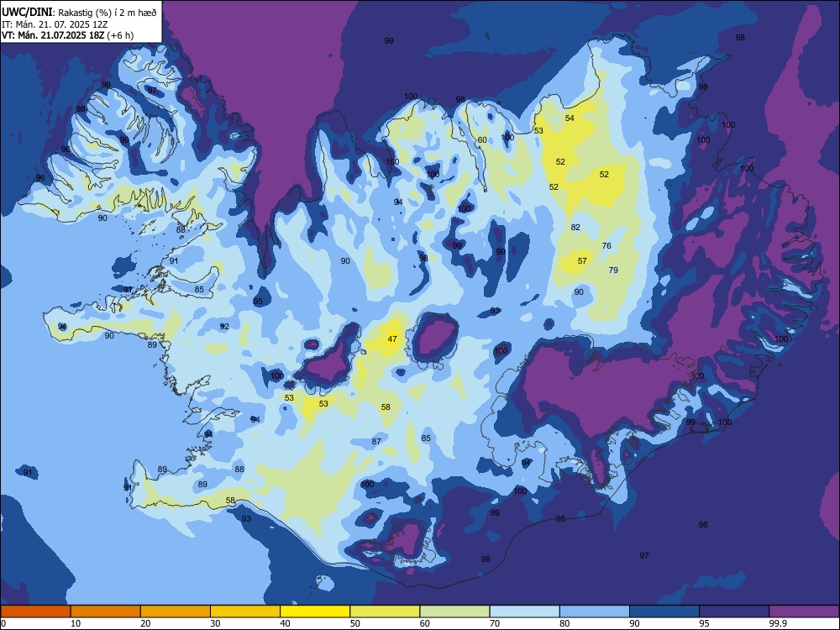
Task: Click the dark orange 0–10 legend swatch
Action: pos(35,612)
